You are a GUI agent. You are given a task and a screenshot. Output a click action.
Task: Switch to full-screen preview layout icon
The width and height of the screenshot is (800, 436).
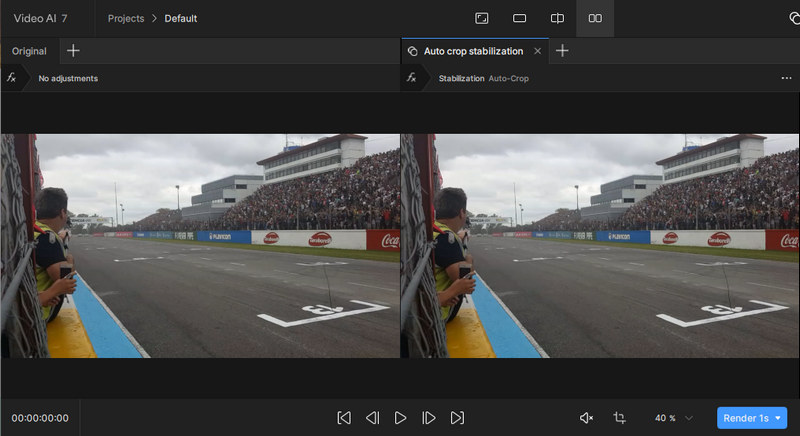481,18
